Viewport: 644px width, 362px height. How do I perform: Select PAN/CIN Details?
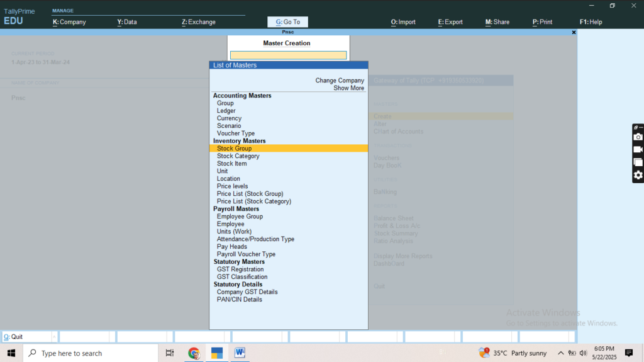pos(240,300)
